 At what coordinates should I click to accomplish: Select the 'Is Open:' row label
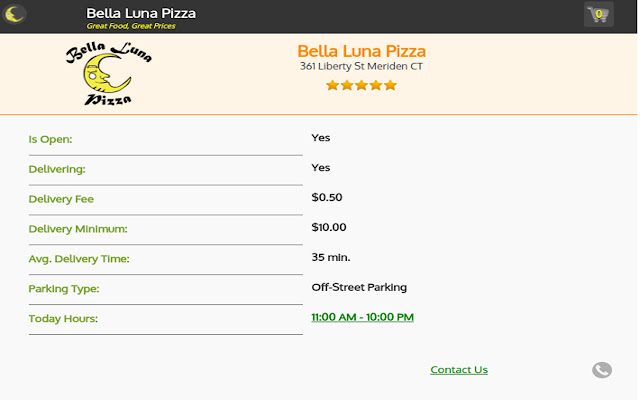click(x=51, y=139)
